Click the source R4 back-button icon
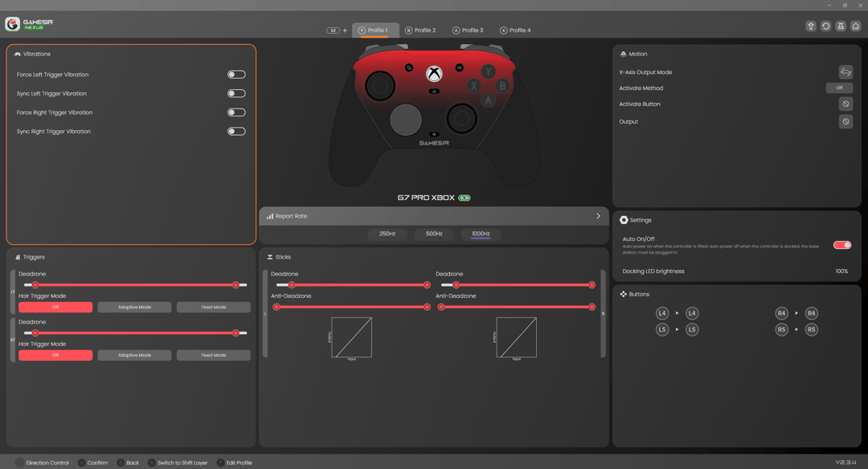 coord(781,313)
